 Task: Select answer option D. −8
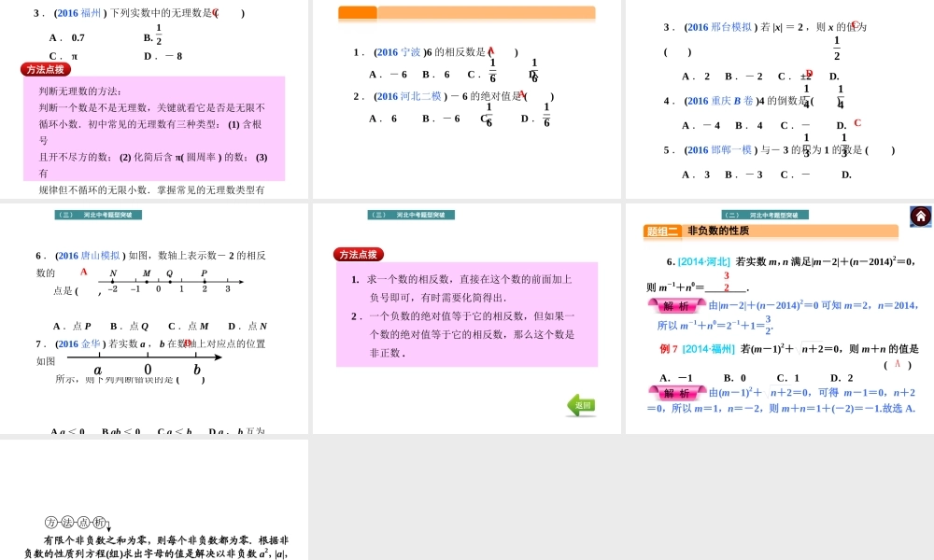(163, 57)
